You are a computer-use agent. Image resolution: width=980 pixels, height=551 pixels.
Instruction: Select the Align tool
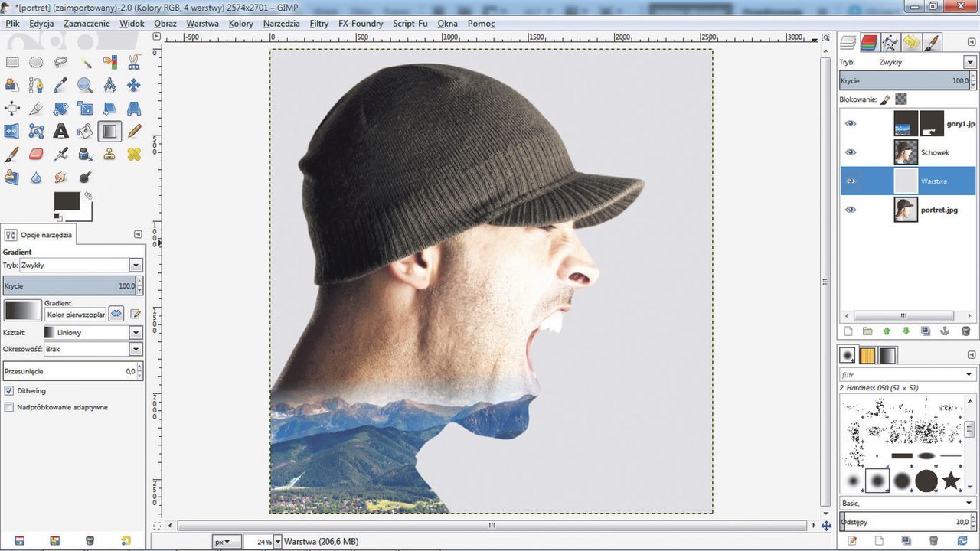pos(12,108)
